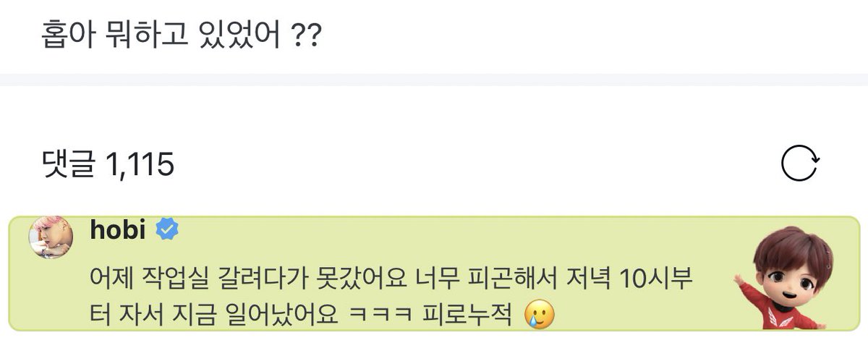Click the blue verified badge next to hobi
868x343 pixels.
coord(167,231)
